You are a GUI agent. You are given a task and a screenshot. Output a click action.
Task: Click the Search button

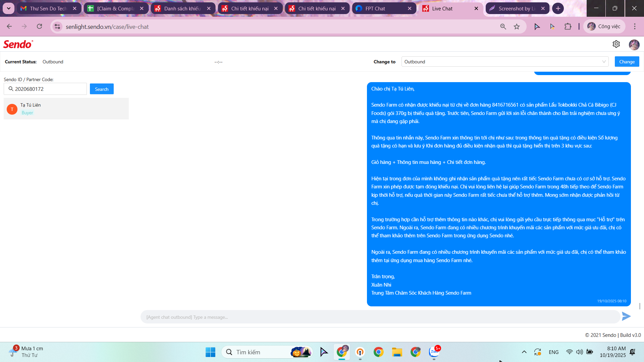pos(102,89)
